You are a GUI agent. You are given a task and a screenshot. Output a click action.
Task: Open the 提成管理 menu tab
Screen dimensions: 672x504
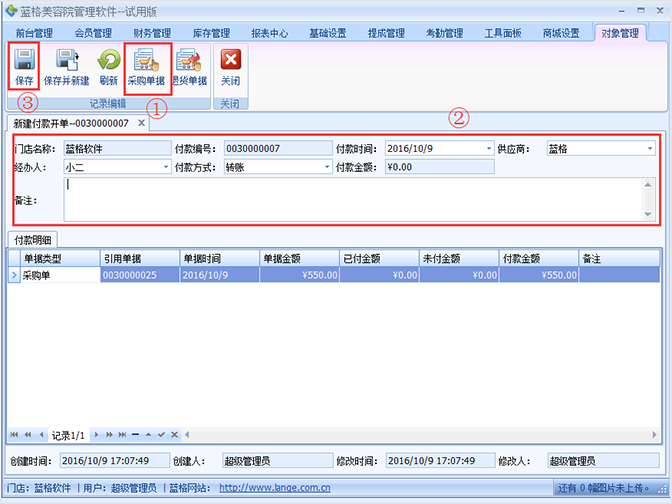click(x=386, y=33)
